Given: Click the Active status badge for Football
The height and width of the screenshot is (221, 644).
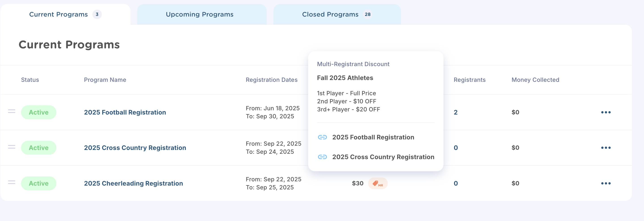Looking at the screenshot, I should click(38, 112).
